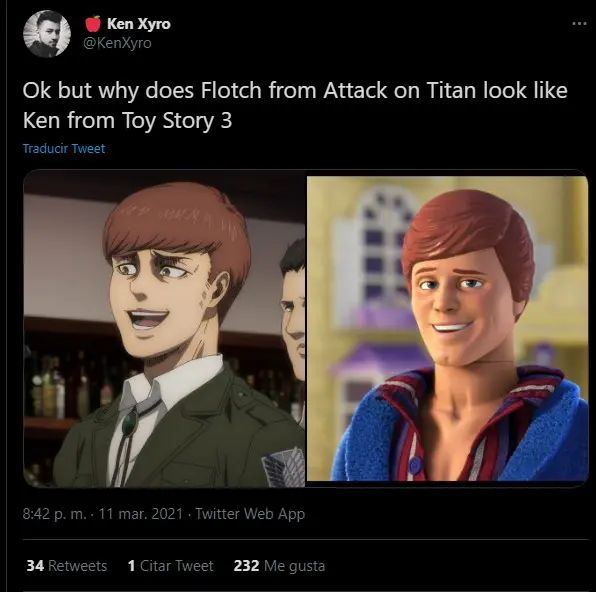Click the 8:42 p. m. timestamp

click(x=54, y=514)
